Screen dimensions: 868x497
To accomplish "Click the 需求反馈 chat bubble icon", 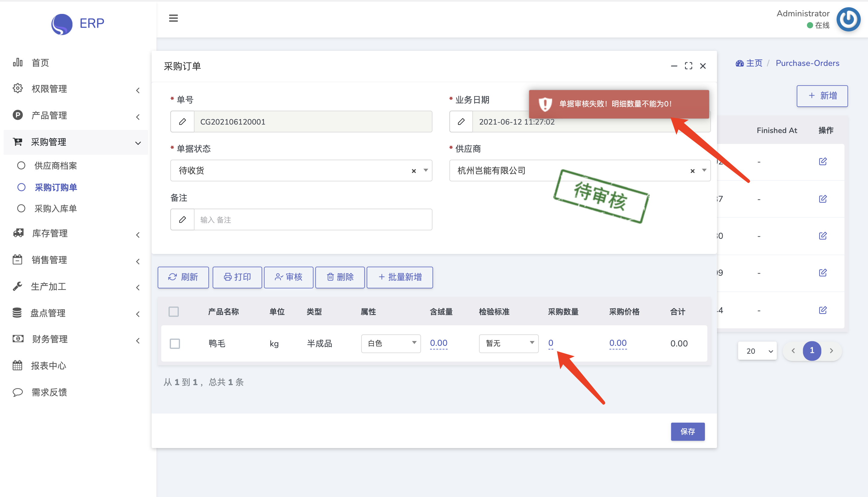I will tap(18, 392).
